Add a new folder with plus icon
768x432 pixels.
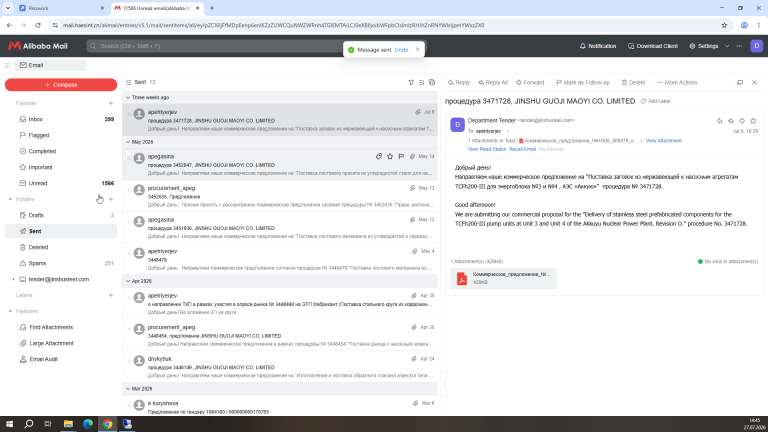pos(111,199)
